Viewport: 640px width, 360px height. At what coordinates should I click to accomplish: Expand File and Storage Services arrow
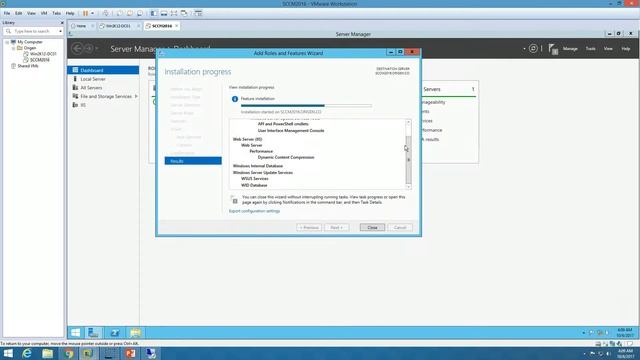click(136, 96)
